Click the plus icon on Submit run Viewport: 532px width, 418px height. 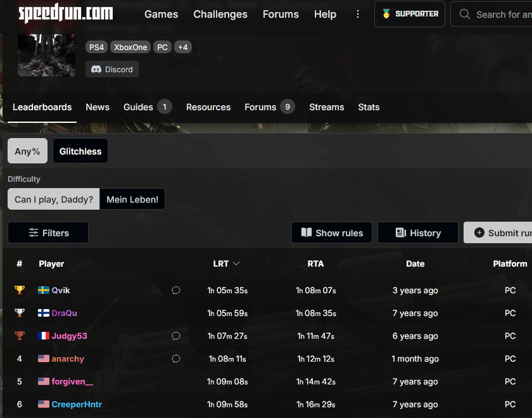[479, 233]
